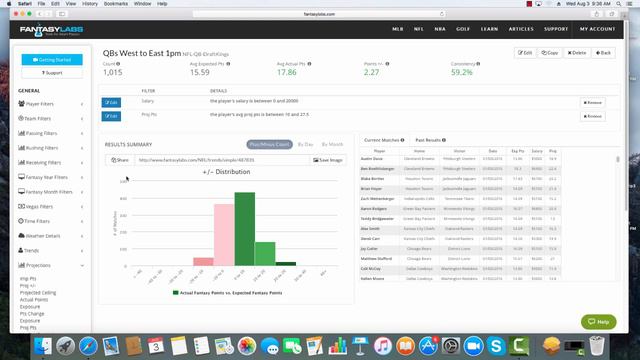The height and width of the screenshot is (360, 640).
Task: Open Numbers chart icon in Dock
Action: pos(338,346)
